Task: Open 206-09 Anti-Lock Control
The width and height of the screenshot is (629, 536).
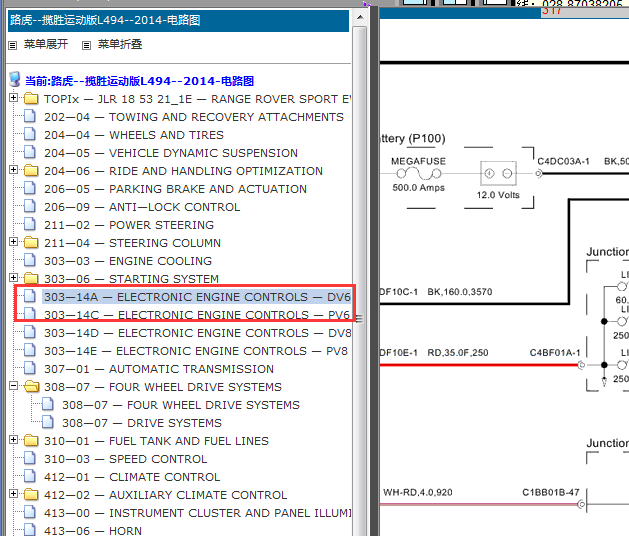Action: click(x=142, y=207)
